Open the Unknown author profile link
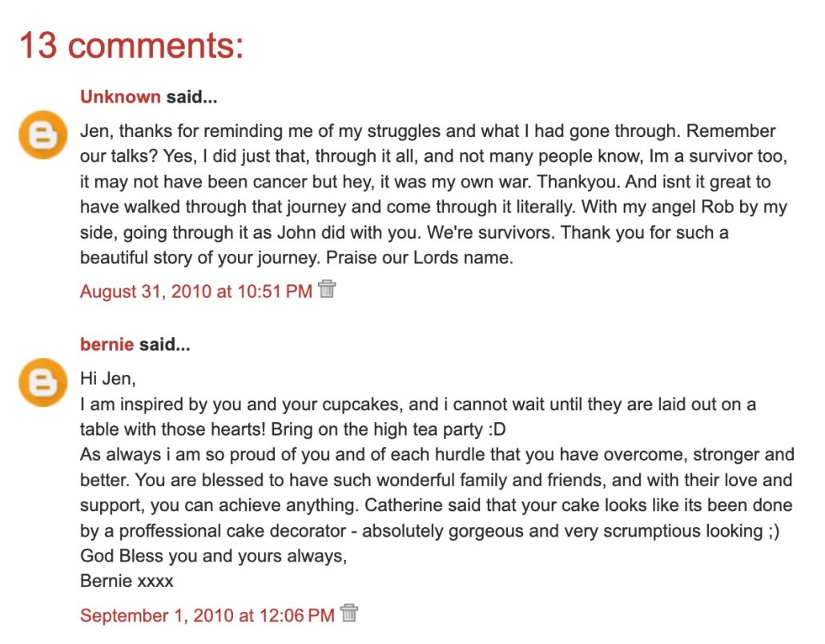 pyautogui.click(x=120, y=98)
